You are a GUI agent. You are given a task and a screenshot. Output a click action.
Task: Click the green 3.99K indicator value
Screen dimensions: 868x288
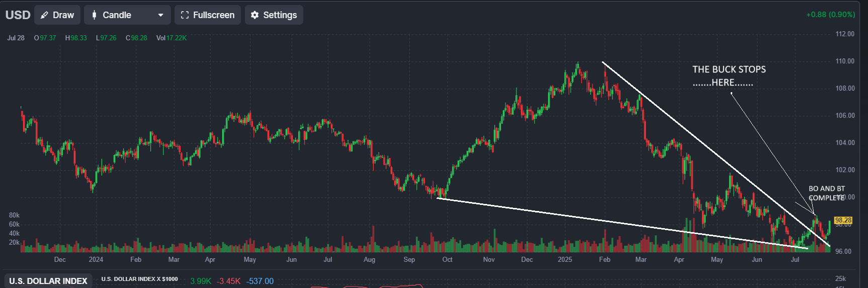click(201, 281)
